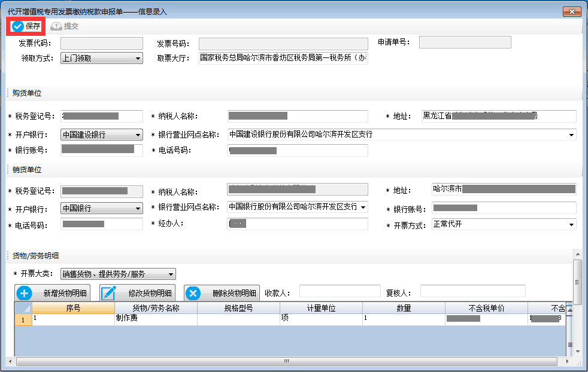
Task: Click the 序号 column header
Action: point(73,308)
